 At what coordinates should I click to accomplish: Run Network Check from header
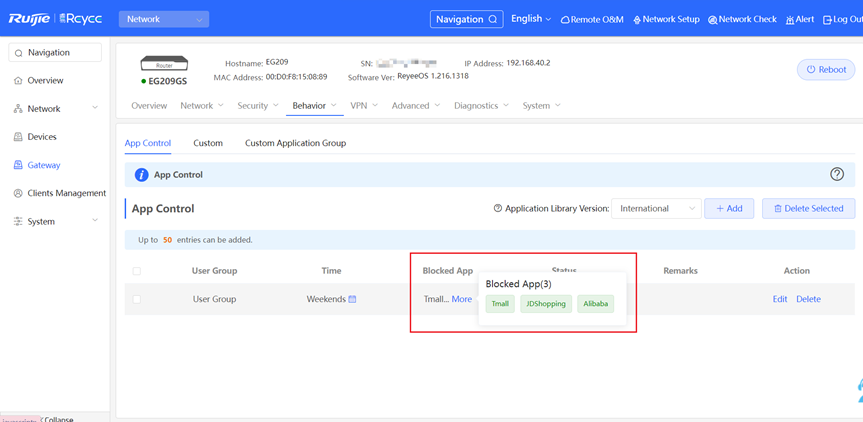(x=742, y=19)
